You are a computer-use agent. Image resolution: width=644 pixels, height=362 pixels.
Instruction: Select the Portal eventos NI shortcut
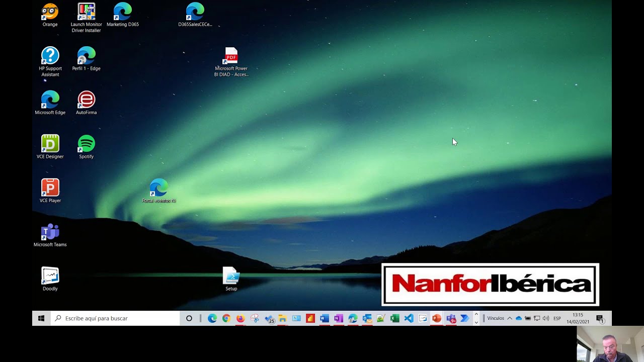(x=159, y=191)
